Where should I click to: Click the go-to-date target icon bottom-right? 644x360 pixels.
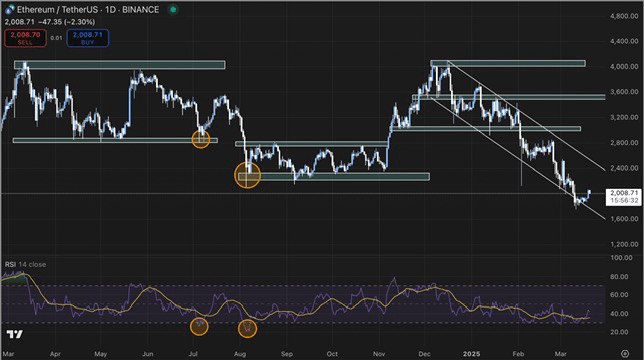pos(625,353)
